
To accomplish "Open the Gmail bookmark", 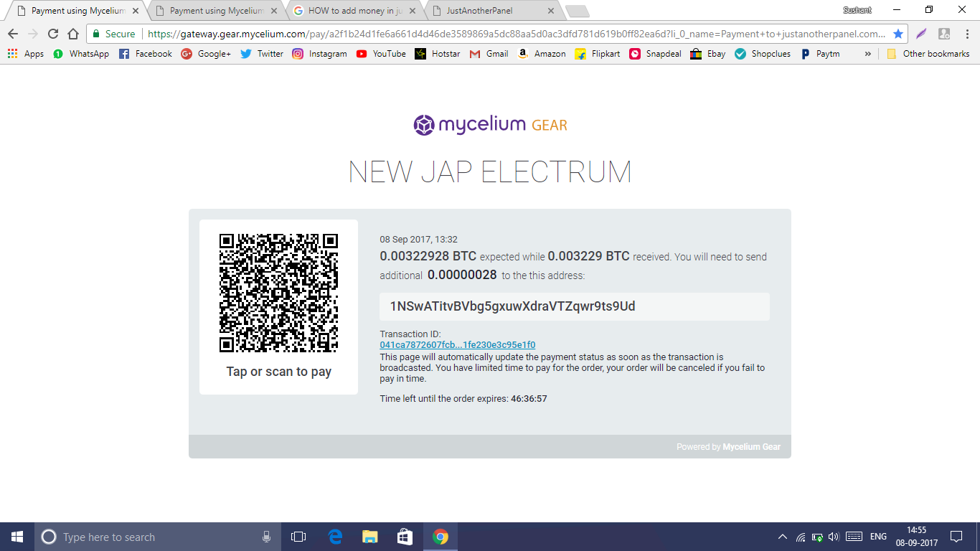I will [489, 54].
